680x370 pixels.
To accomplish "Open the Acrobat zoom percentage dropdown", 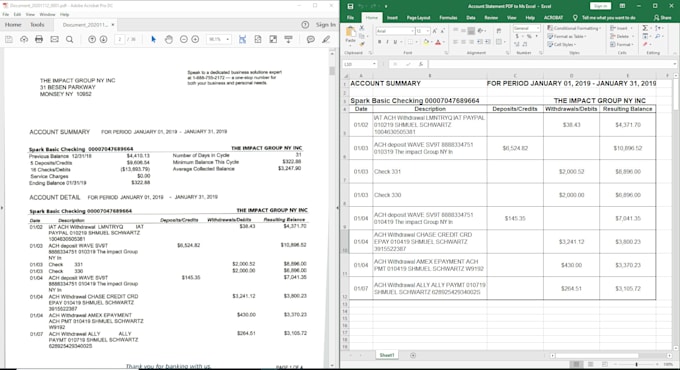I will pyautogui.click(x=228, y=39).
